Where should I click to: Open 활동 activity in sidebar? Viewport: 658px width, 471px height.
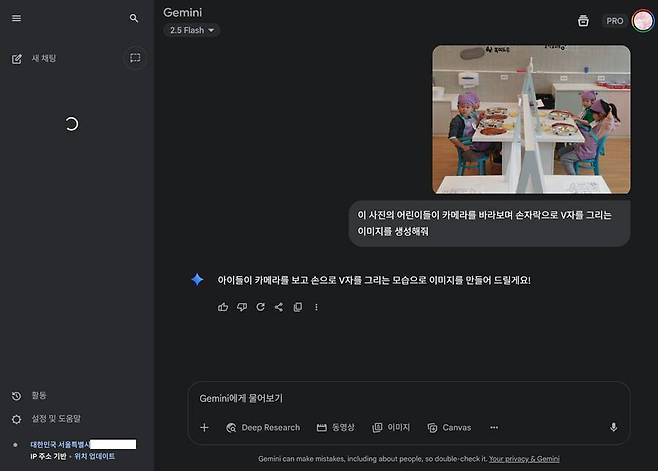tap(39, 395)
